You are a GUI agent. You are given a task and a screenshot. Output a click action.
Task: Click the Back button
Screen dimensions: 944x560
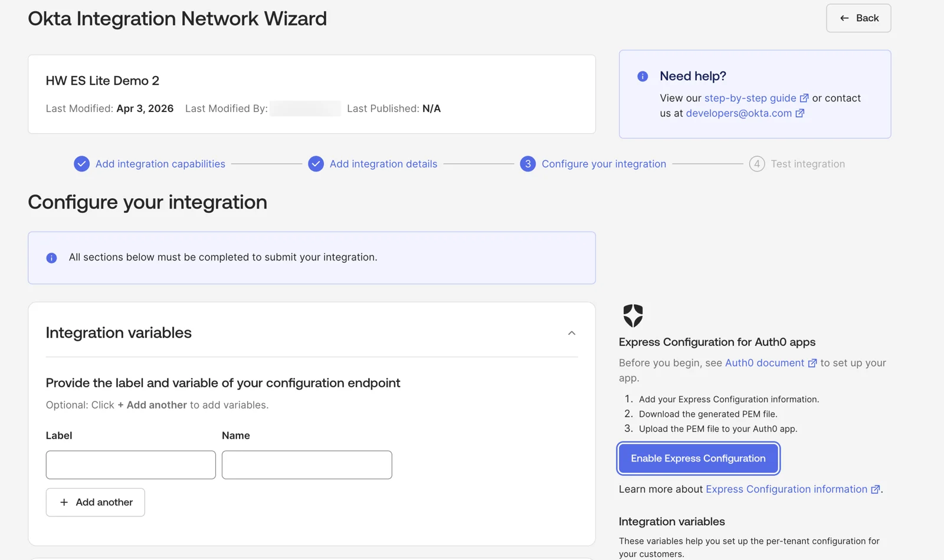858,18
